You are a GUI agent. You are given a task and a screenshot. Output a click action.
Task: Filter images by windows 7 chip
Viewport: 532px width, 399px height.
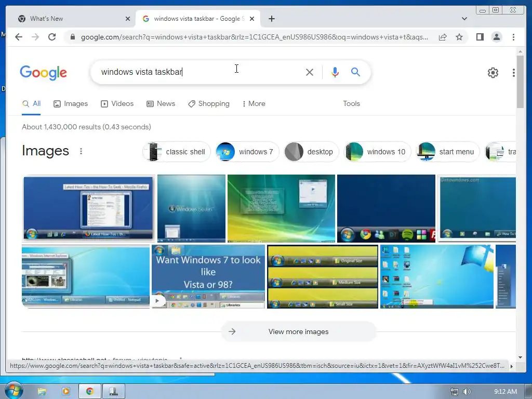coord(247,152)
